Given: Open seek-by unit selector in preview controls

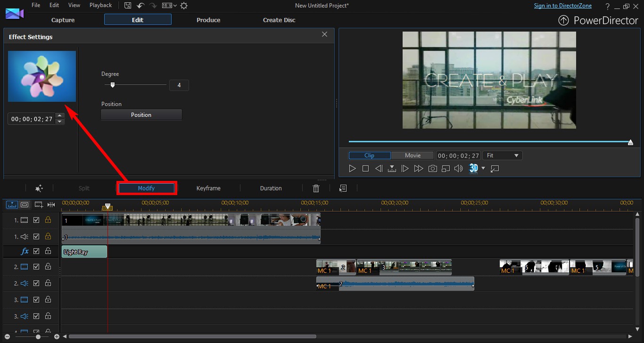Looking at the screenshot, I should (392, 168).
